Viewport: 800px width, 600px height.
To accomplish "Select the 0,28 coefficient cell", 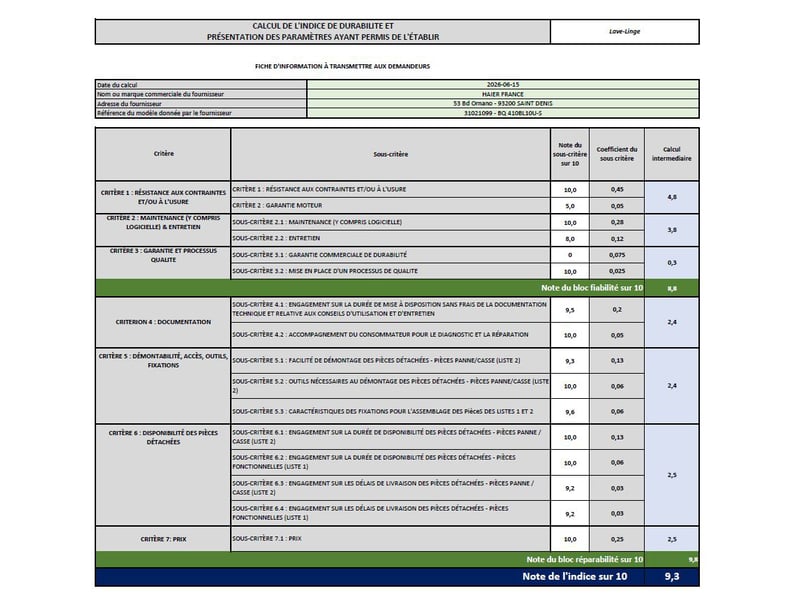I will pos(617,222).
